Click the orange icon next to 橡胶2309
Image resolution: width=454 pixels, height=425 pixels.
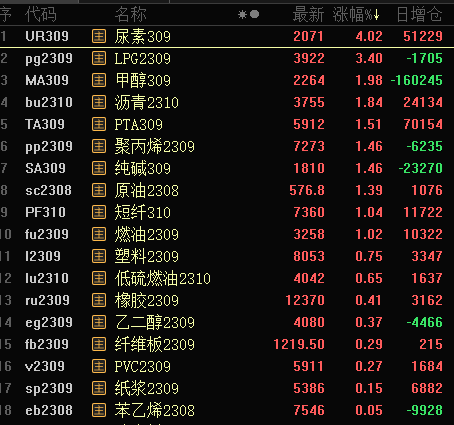click(x=99, y=300)
